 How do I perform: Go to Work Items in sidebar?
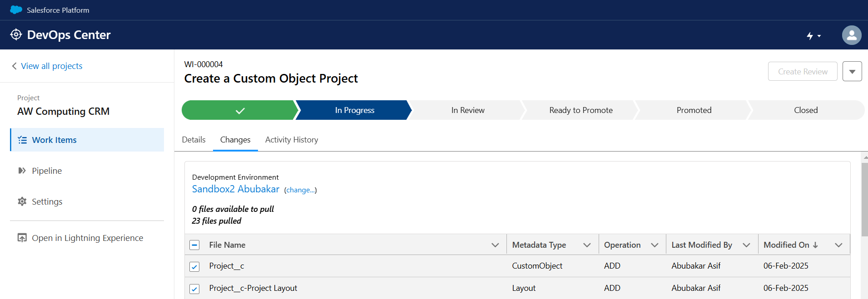point(87,140)
